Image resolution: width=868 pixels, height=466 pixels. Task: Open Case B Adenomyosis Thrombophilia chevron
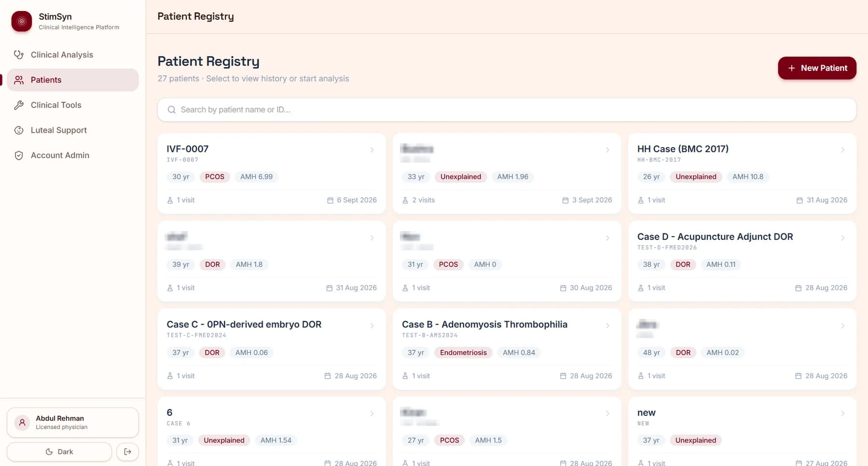coord(608,326)
